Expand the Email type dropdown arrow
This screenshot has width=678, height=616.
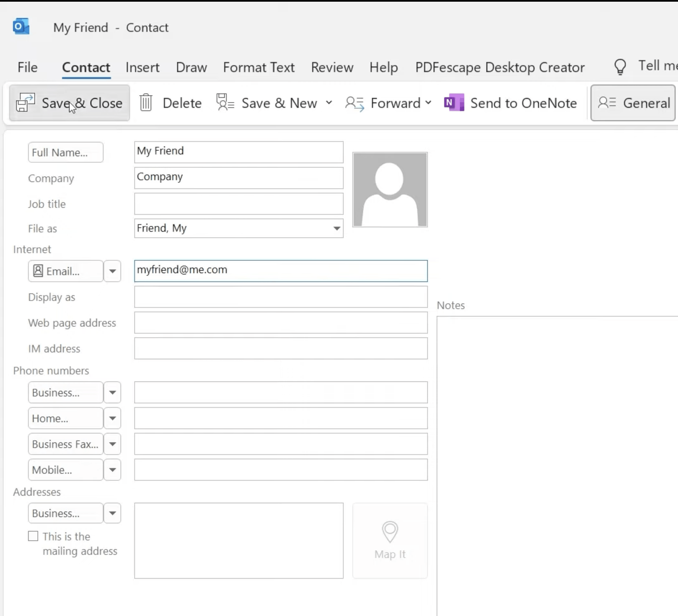(112, 271)
